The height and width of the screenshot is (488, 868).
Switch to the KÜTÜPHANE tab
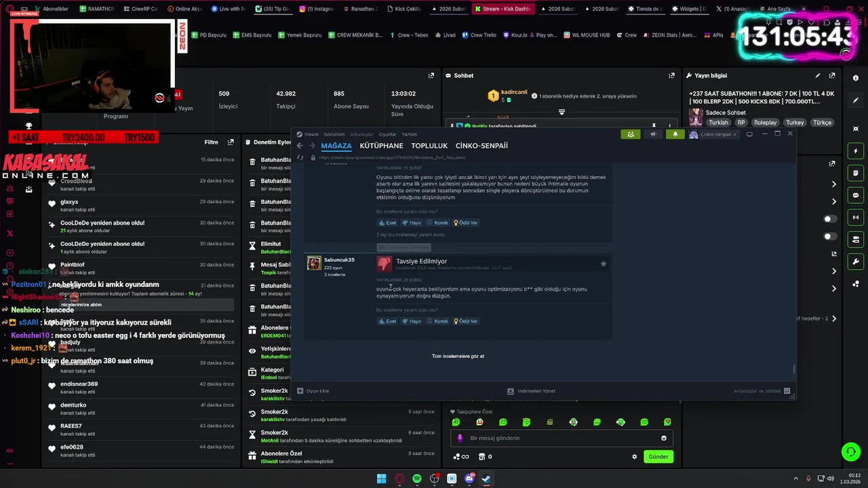[381, 146]
